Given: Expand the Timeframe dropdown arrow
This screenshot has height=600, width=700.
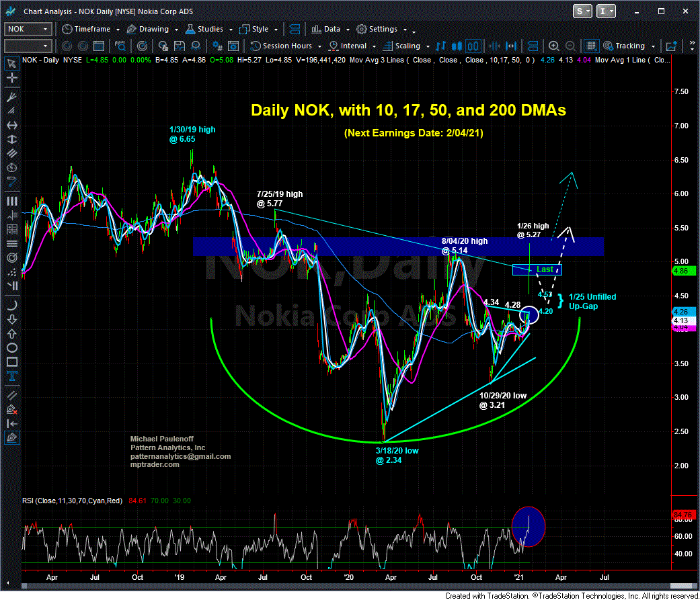Looking at the screenshot, I should (x=118, y=30).
